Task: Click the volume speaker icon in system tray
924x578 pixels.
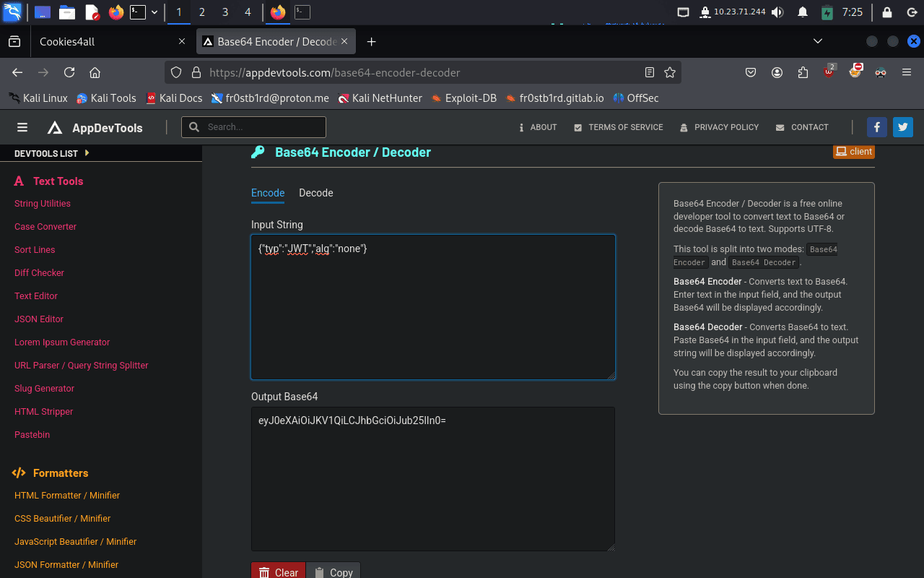Action: point(777,12)
